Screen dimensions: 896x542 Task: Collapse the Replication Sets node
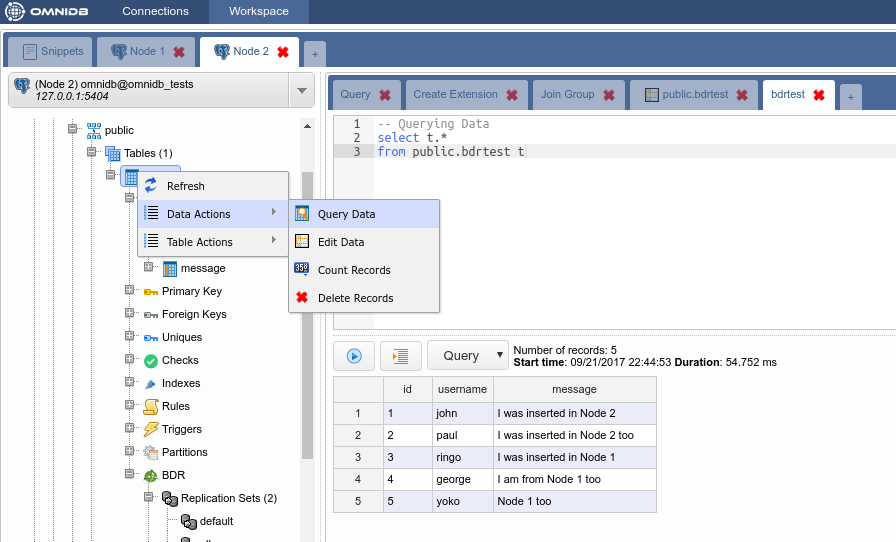(149, 498)
